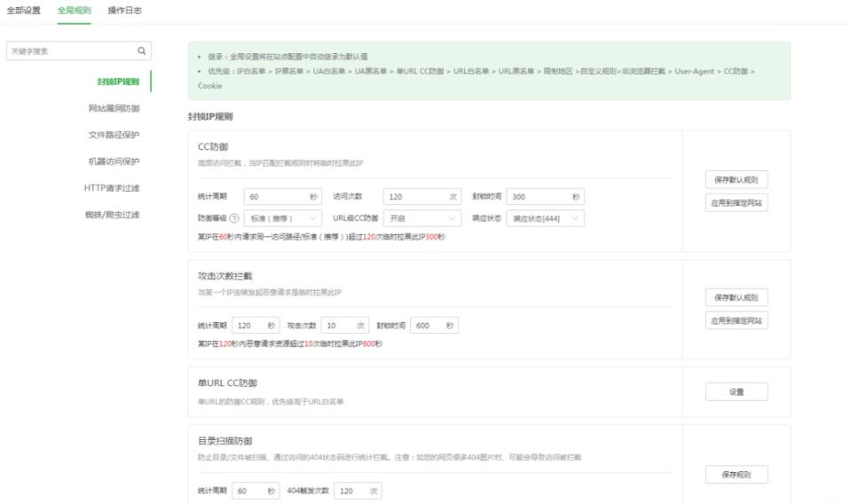Select 封锁IP规则 in the sidebar

coord(118,82)
